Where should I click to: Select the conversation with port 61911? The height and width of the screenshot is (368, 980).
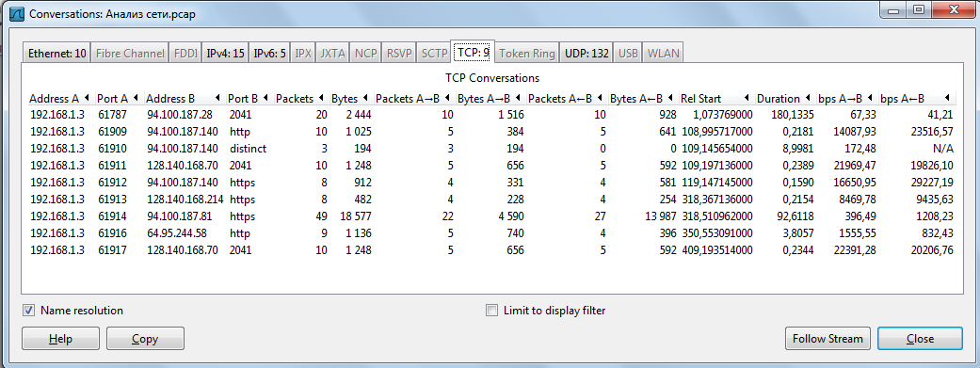[x=491, y=166]
